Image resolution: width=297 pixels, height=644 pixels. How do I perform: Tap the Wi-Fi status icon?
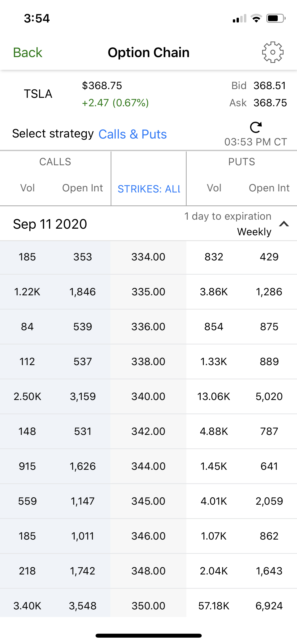(x=256, y=19)
